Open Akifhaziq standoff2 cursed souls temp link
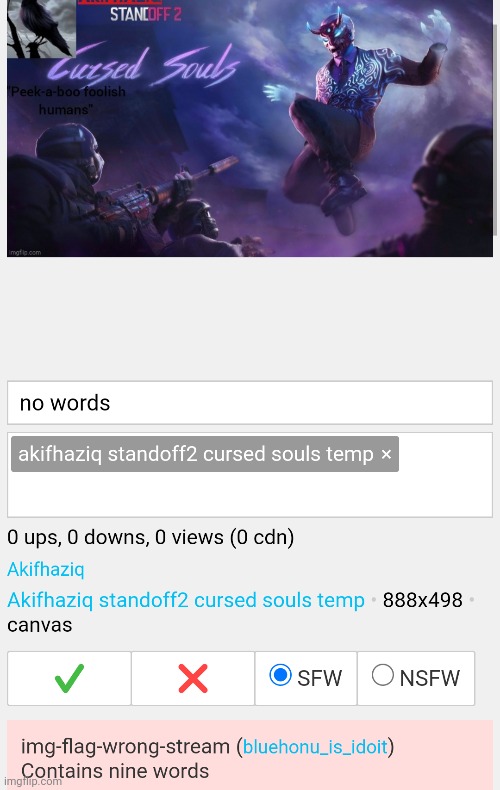 (186, 600)
